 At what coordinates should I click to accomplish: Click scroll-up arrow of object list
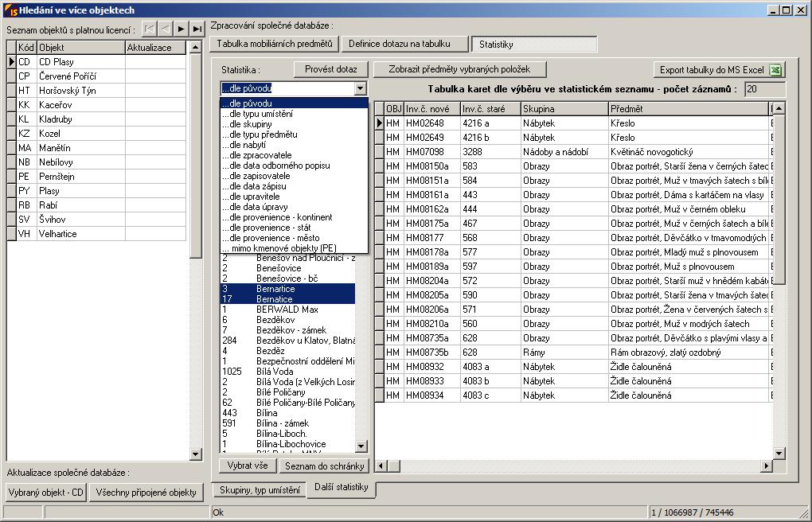tap(195, 47)
